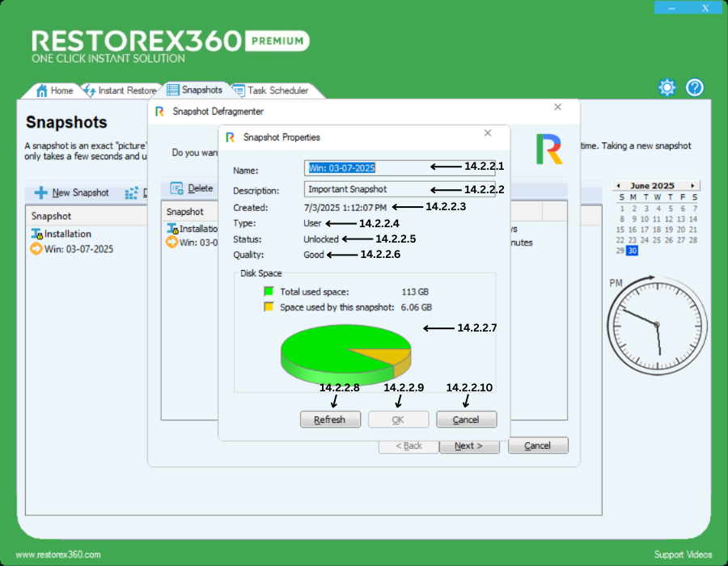
Task: Cancel the Snapshot Properties dialog
Action: point(466,420)
